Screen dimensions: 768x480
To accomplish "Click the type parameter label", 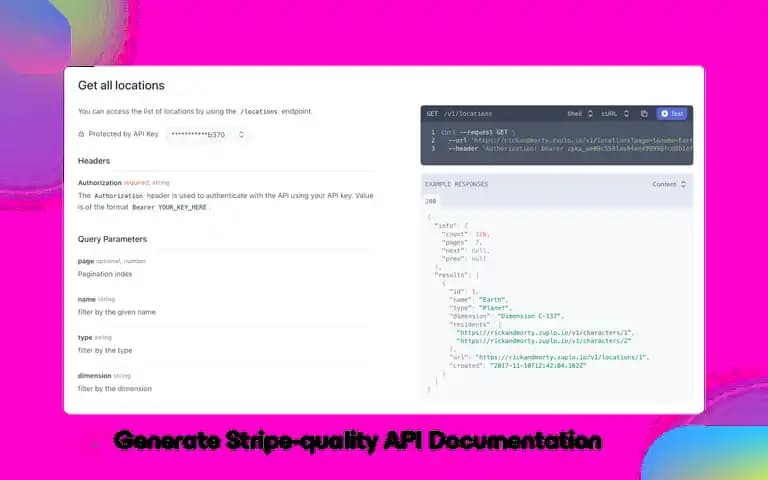I will pyautogui.click(x=85, y=337).
